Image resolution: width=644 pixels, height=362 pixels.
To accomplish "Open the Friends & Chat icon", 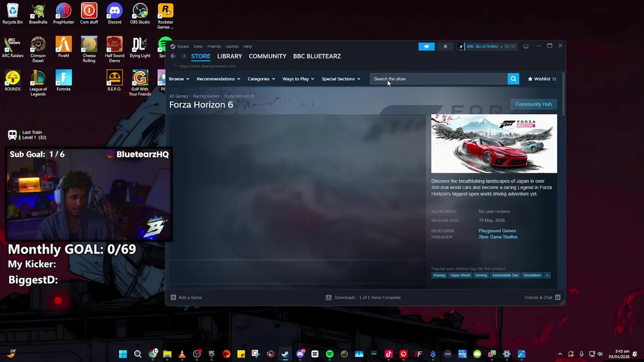I will pyautogui.click(x=557, y=297).
